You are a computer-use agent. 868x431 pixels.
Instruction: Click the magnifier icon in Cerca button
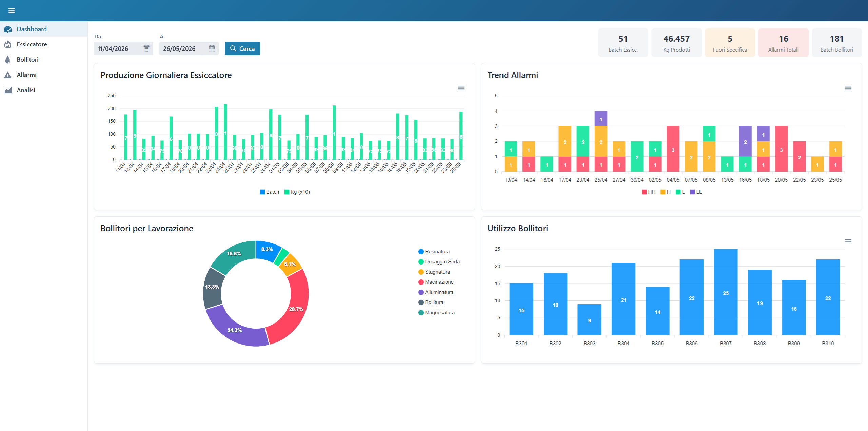pos(233,48)
